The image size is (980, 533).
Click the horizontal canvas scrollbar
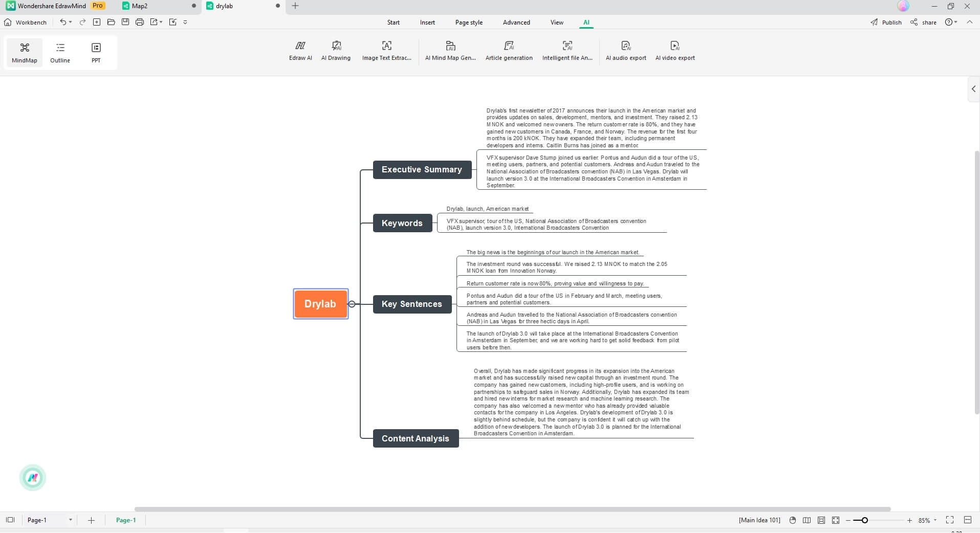click(512, 509)
